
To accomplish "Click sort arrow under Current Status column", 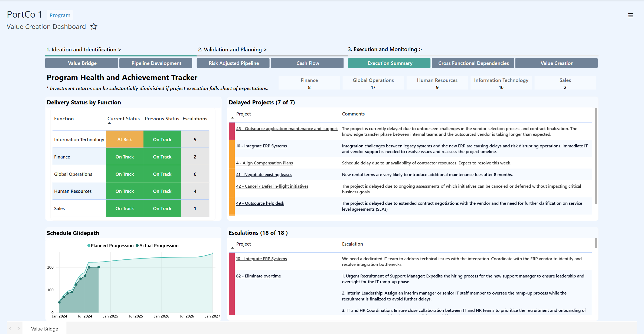I will pyautogui.click(x=109, y=123).
